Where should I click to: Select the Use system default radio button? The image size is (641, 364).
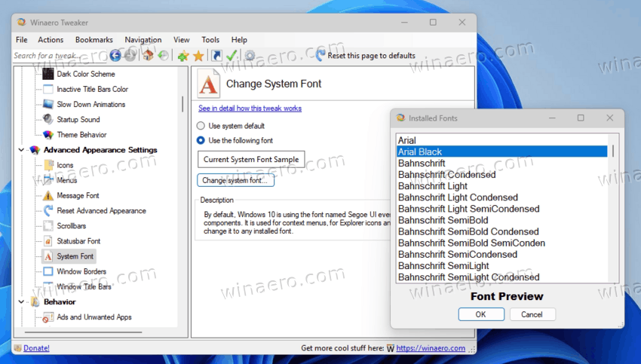pos(201,126)
